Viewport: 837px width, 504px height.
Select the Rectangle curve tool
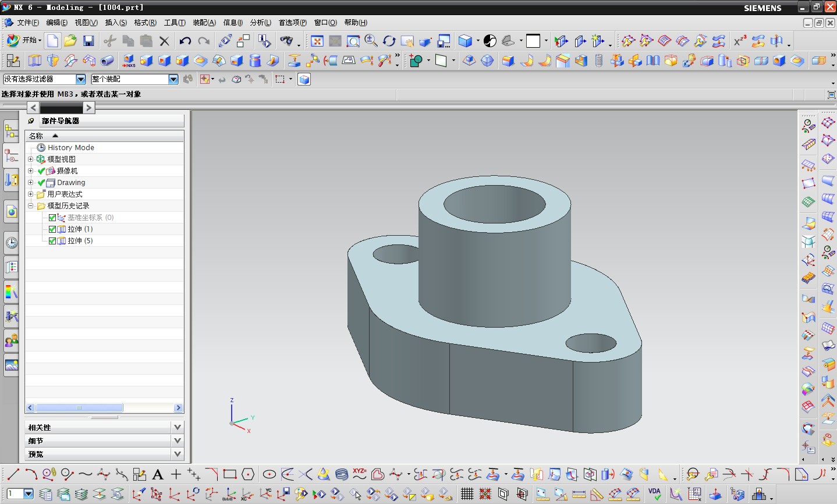(229, 474)
